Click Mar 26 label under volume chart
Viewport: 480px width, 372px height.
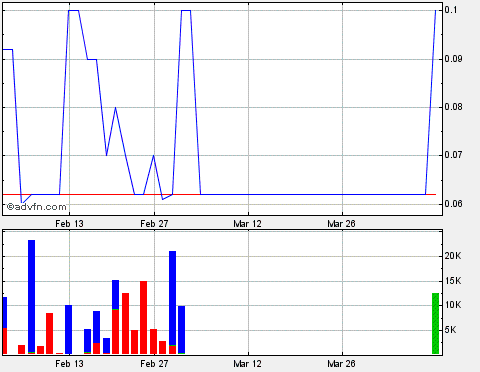[x=341, y=364]
